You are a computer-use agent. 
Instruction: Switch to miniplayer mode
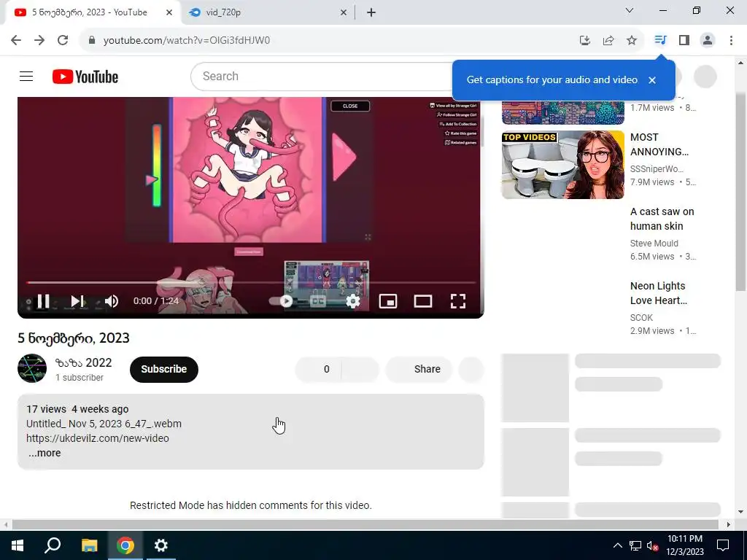388,301
